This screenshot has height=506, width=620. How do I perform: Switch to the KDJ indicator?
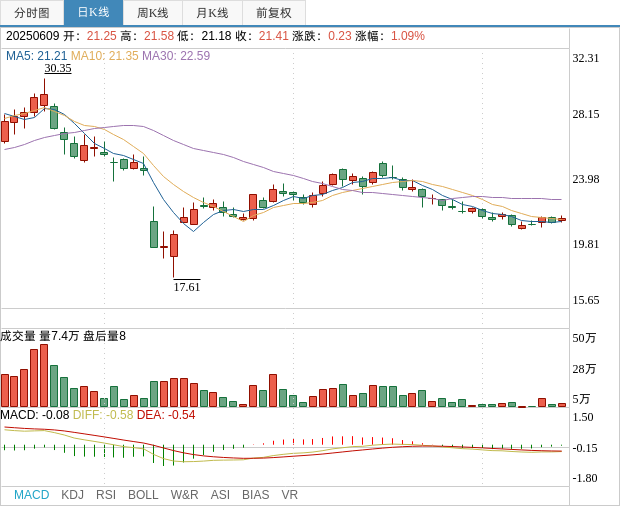[72, 495]
